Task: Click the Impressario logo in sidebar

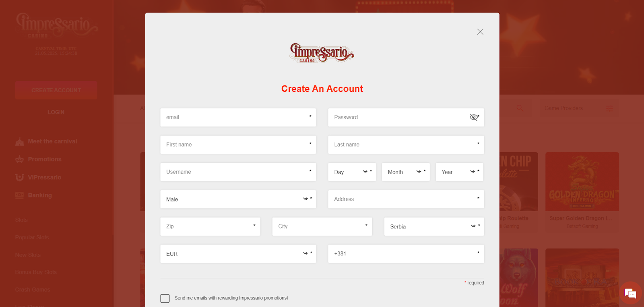Action: pyautogui.click(x=56, y=25)
